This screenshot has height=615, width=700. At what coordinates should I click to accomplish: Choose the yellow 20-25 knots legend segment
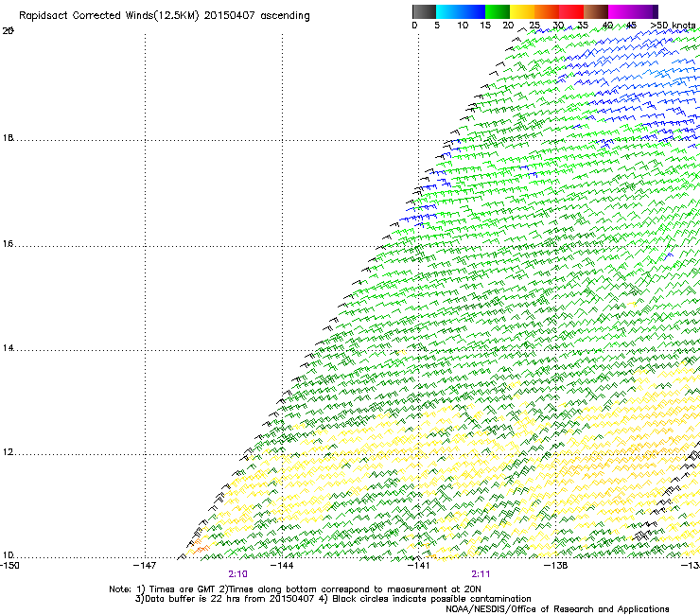coord(522,11)
